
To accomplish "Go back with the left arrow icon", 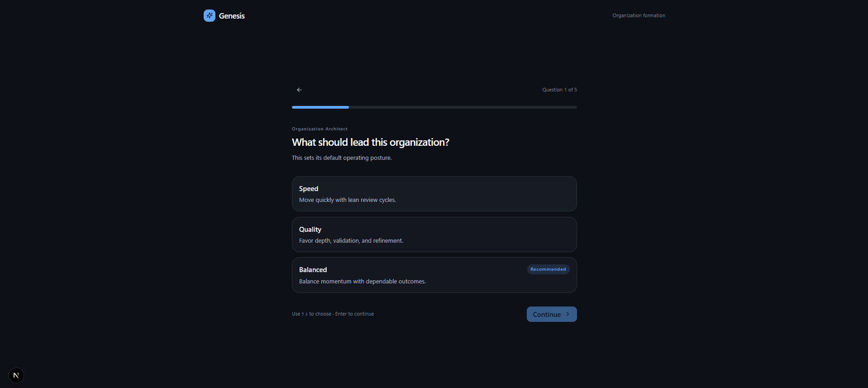I will point(299,90).
